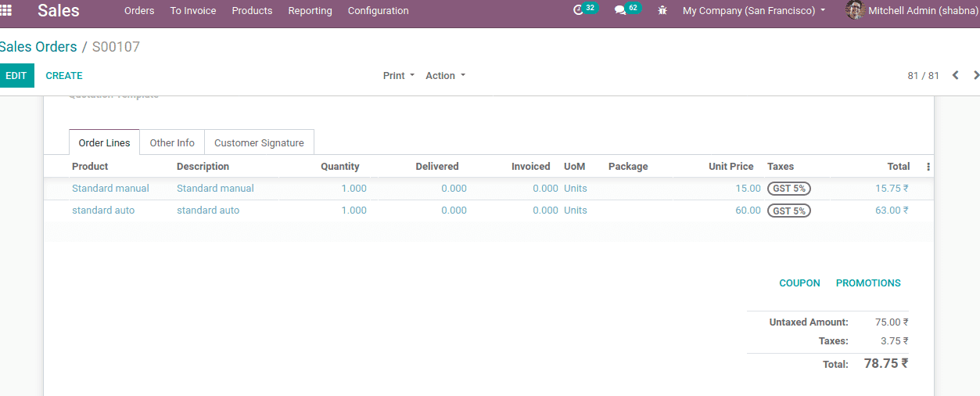Open column options three-dot icon
This screenshot has width=980, height=396.
pos(928,167)
